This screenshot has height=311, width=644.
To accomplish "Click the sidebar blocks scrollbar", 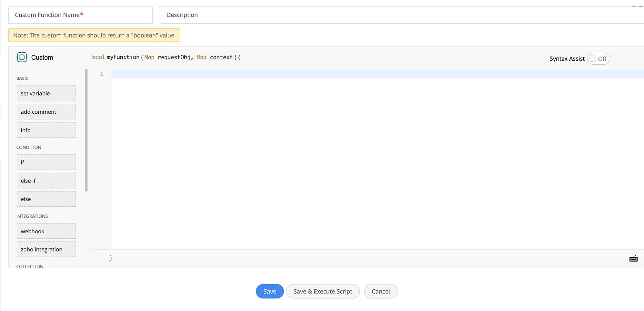I will click(86, 129).
